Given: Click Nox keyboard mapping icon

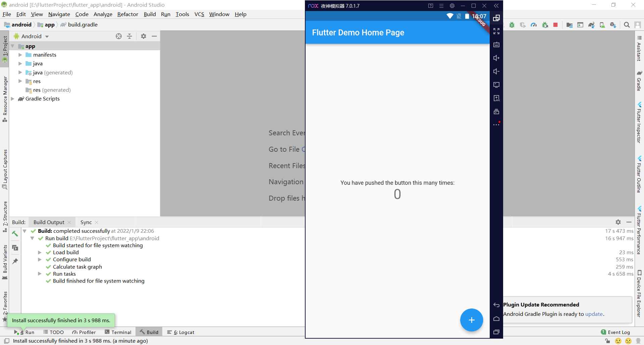Looking at the screenshot, I should (496, 45).
